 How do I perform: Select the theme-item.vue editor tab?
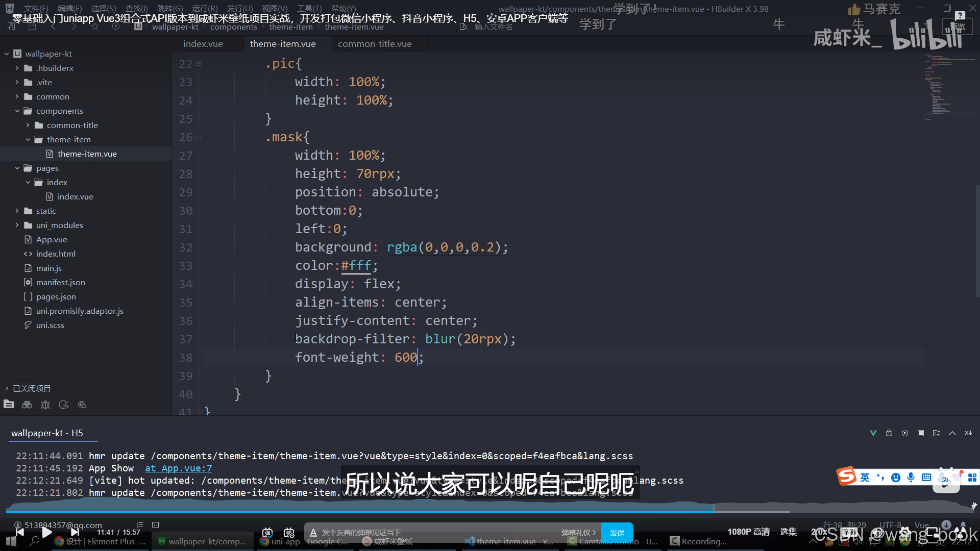point(283,44)
